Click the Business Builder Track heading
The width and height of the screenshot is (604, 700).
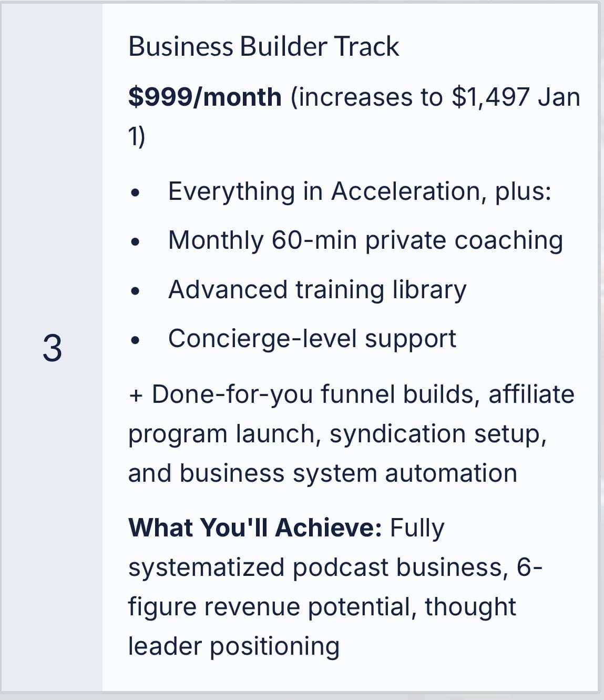[263, 46]
